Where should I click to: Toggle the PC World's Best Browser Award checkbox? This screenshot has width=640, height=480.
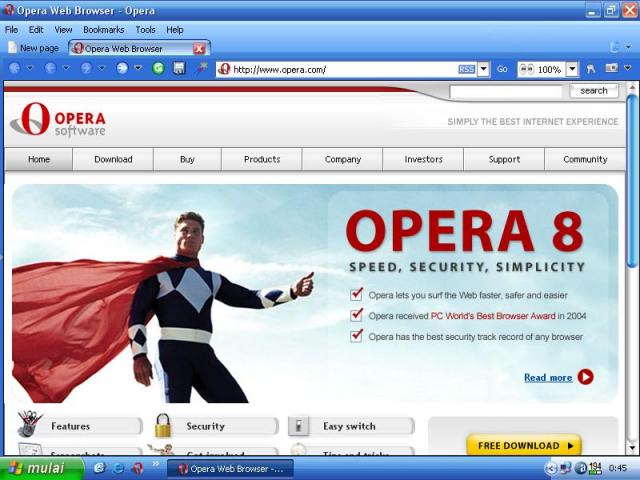(356, 315)
